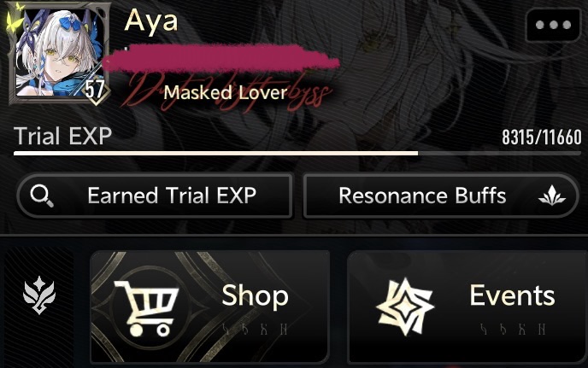Open Earned Trial EXP details
This screenshot has height=368, width=588.
click(155, 196)
